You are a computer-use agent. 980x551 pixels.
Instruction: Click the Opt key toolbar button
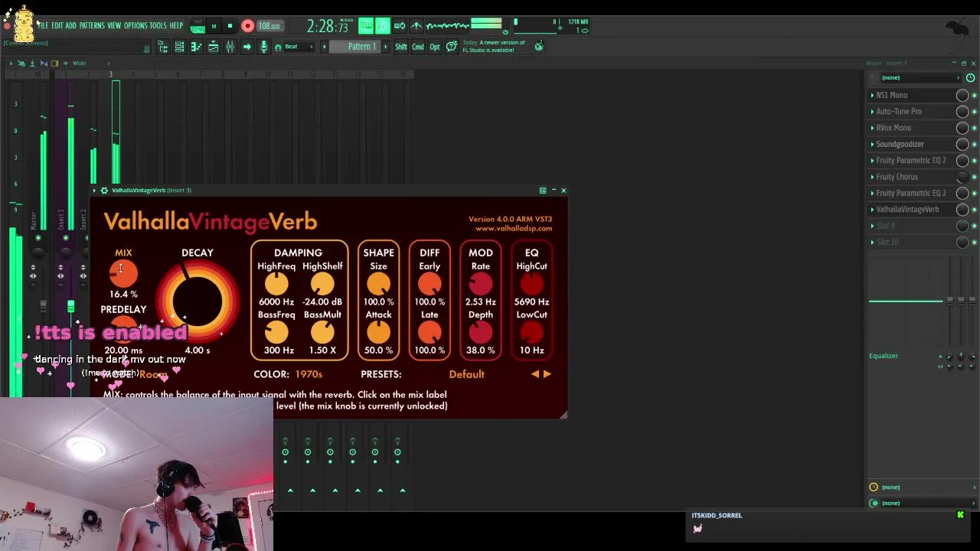[x=435, y=47]
